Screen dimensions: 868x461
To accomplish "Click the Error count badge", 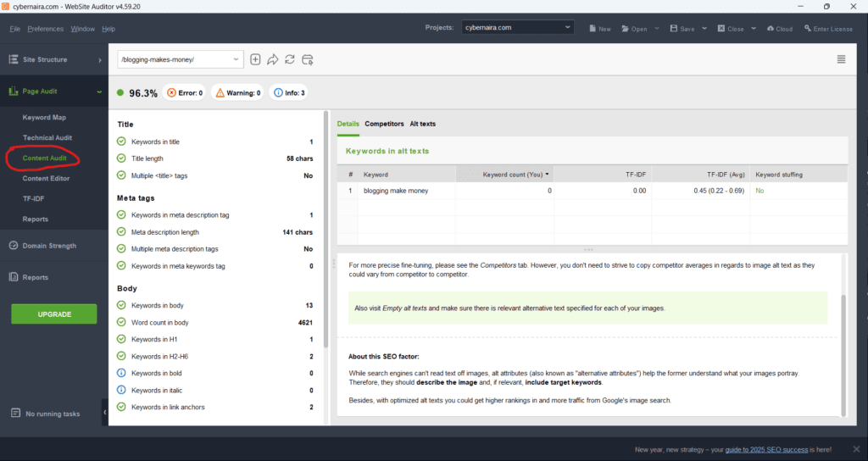I will (x=184, y=92).
